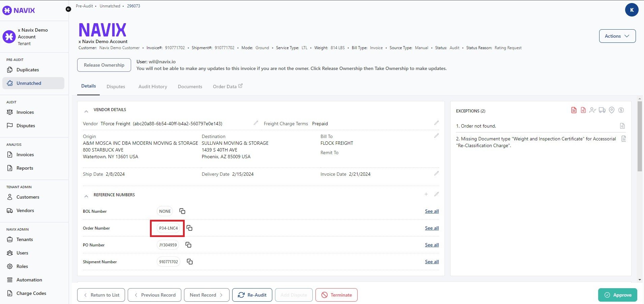Click the Pre-Audit breadcrumb

click(x=84, y=6)
